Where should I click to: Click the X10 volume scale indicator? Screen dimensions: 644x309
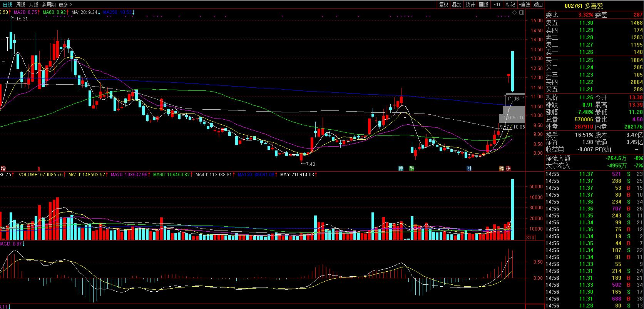click(530, 237)
